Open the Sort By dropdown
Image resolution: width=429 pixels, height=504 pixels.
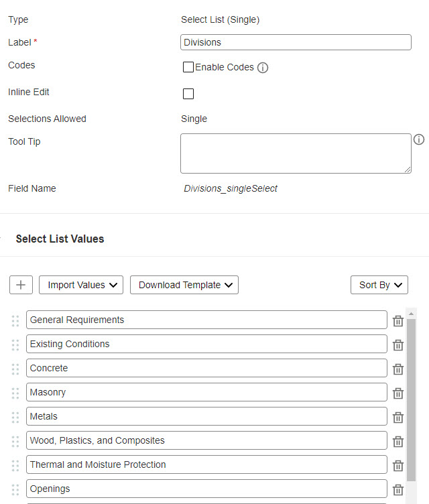(x=379, y=285)
